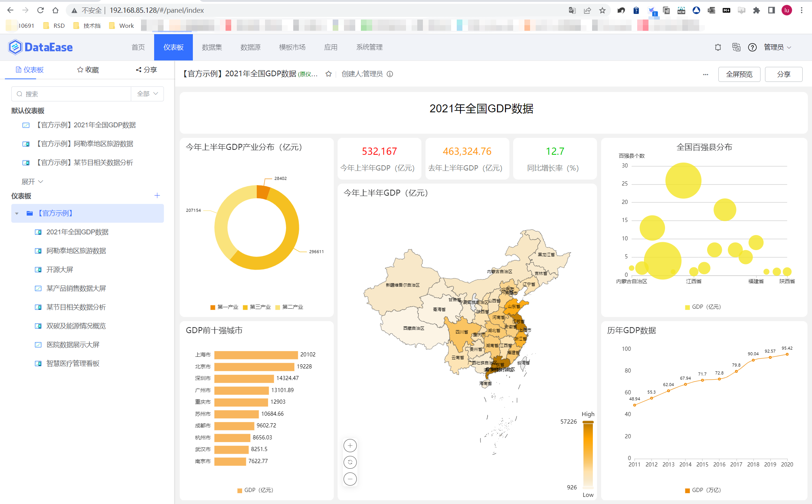Click the 分享 button at top right
The image size is (812, 504).
[x=784, y=74]
